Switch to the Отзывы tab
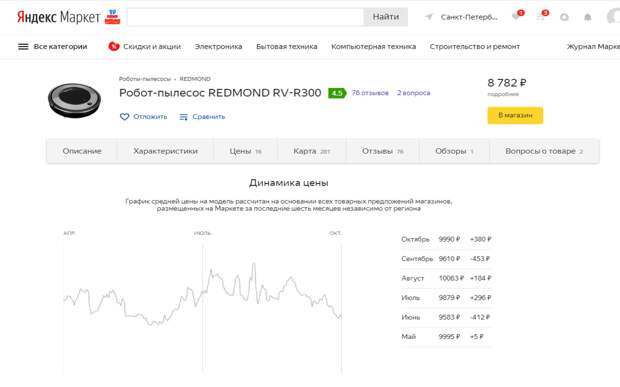The image size is (620, 387). 382,151
